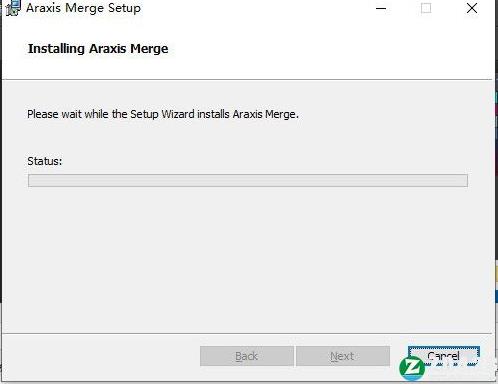The width and height of the screenshot is (498, 384).
Task: Click the Cancel button
Action: click(x=444, y=356)
